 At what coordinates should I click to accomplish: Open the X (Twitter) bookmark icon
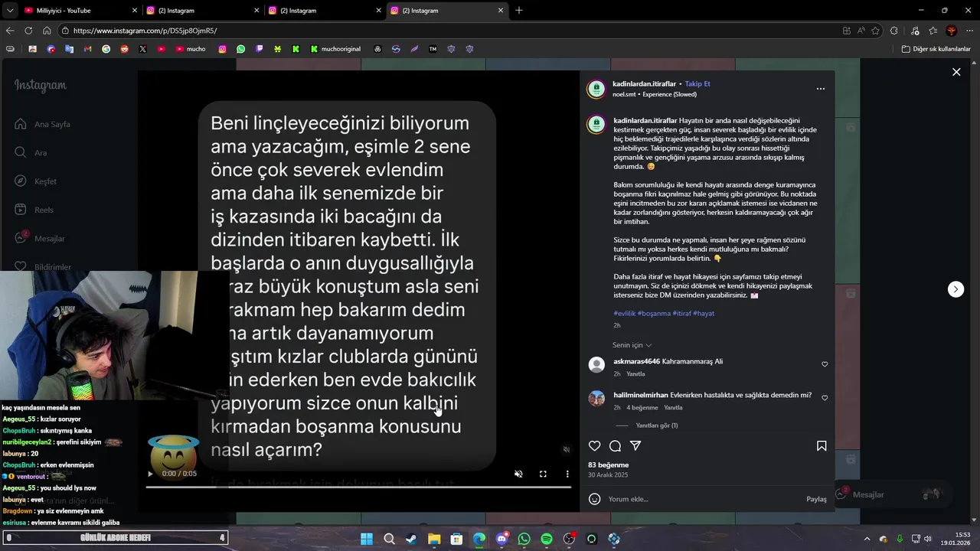pos(142,49)
